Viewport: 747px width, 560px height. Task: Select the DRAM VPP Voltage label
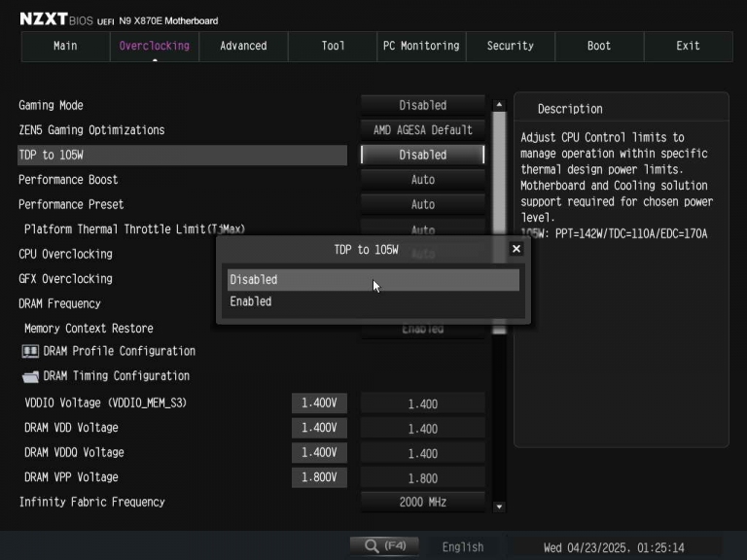[71, 477]
